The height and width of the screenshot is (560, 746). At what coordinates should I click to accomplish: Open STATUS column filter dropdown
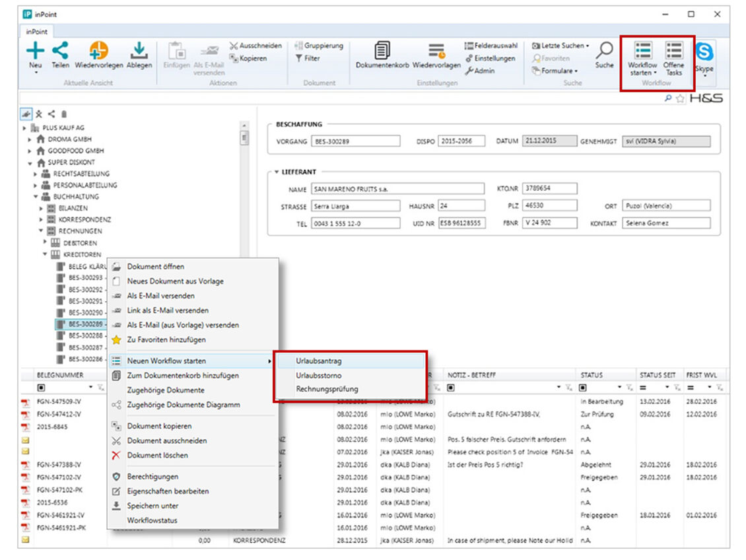(619, 388)
